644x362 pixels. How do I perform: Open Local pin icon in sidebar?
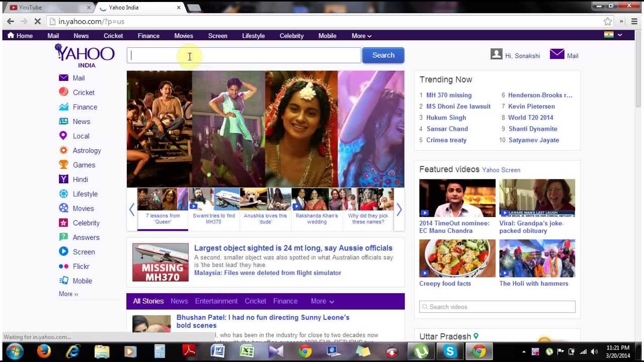click(63, 136)
